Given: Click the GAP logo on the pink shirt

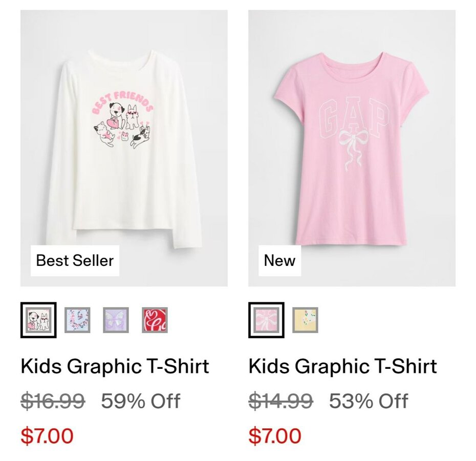Looking at the screenshot, I should [353, 120].
